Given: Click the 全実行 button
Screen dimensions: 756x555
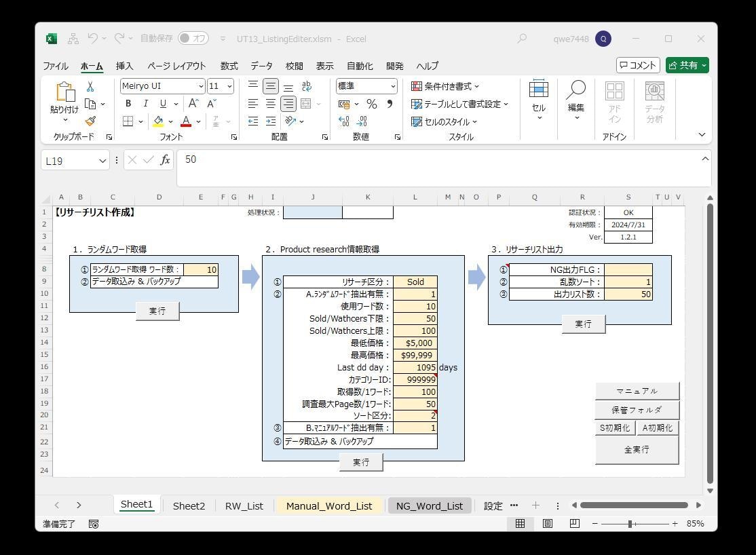Looking at the screenshot, I should coord(637,450).
